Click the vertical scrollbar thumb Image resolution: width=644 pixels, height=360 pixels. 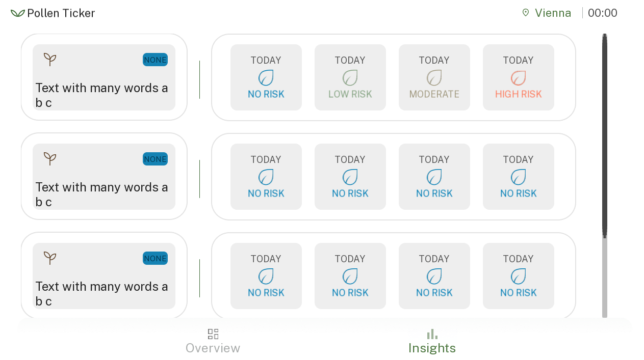tap(605, 136)
